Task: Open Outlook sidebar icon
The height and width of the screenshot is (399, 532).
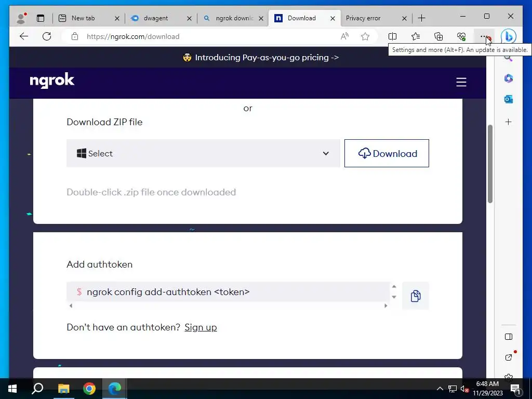Action: [508, 99]
